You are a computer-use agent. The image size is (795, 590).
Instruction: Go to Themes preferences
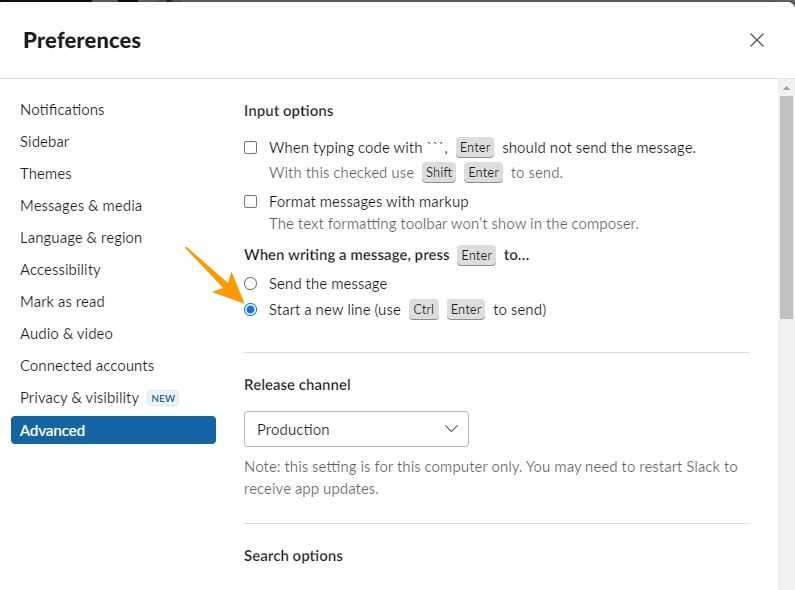click(46, 173)
